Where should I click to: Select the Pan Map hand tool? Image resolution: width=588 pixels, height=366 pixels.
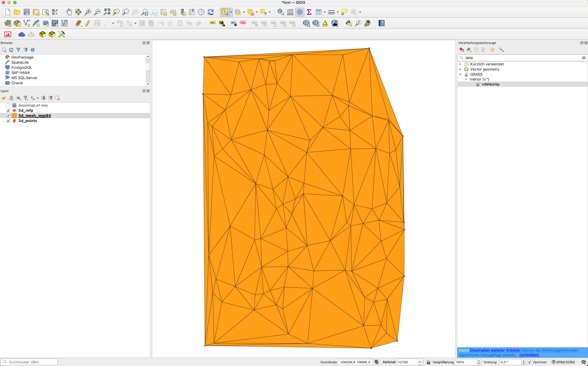69,12
